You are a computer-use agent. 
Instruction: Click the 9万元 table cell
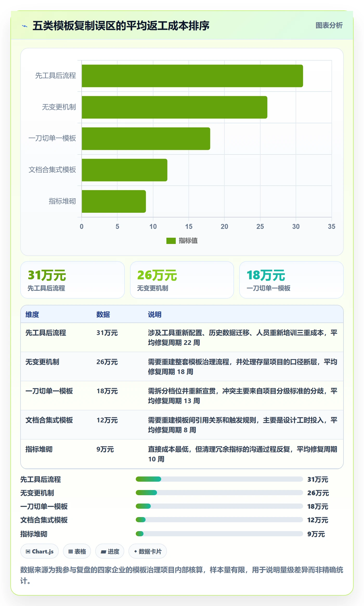pos(105,449)
